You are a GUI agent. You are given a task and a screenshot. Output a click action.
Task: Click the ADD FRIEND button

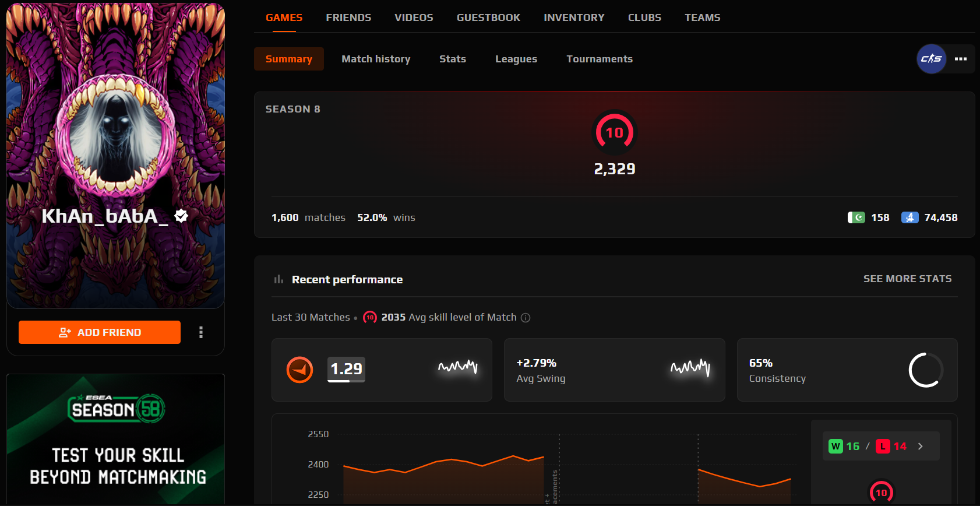coord(100,332)
